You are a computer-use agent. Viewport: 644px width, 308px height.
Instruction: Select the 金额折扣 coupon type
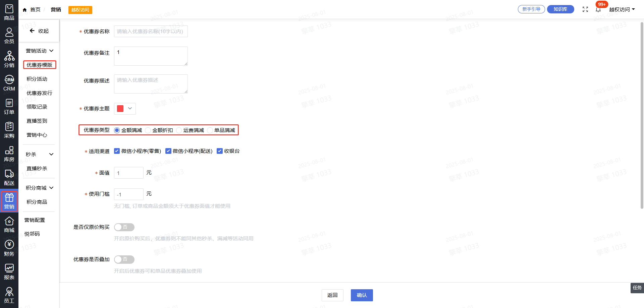pos(148,130)
